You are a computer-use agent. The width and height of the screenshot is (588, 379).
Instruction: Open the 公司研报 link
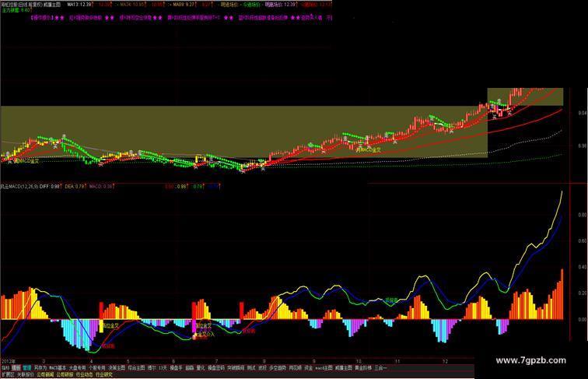(65, 374)
